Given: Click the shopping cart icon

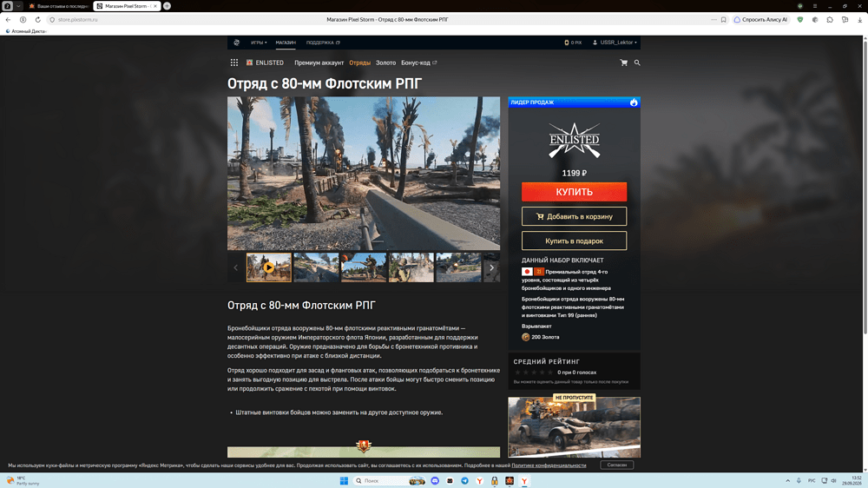Looking at the screenshot, I should click(624, 63).
